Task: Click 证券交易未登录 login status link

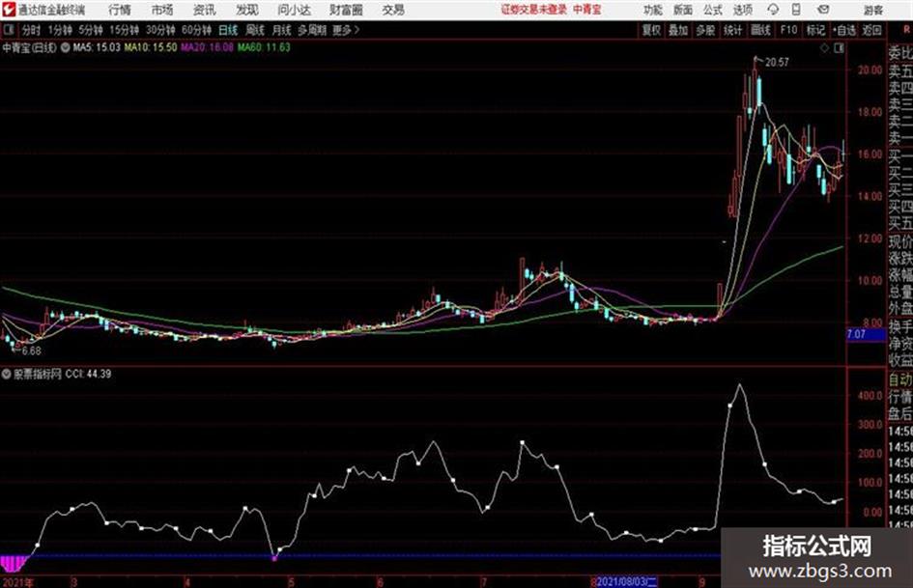Action: tap(534, 10)
